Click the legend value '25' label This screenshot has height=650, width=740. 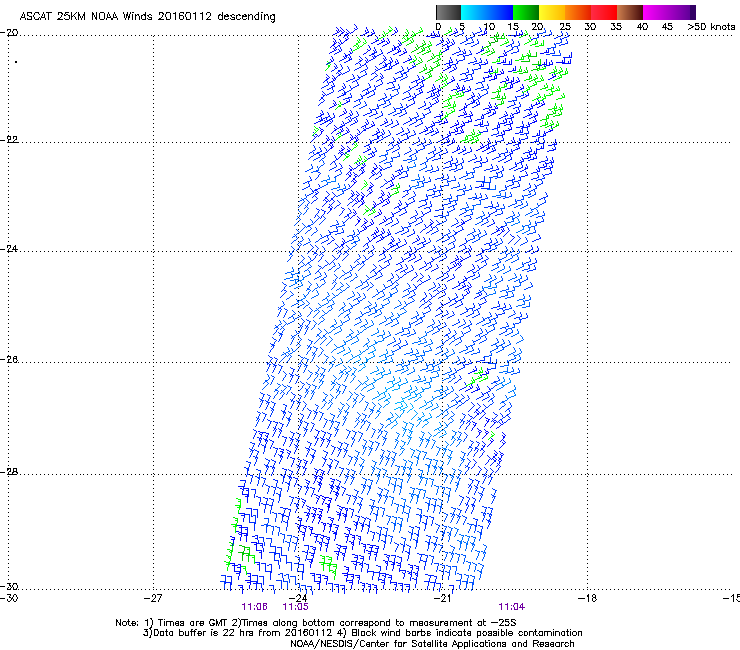click(565, 27)
